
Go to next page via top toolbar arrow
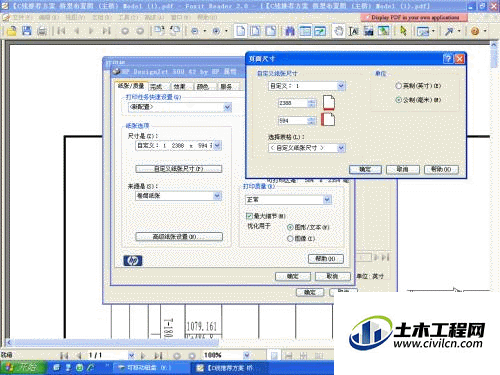(91, 31)
